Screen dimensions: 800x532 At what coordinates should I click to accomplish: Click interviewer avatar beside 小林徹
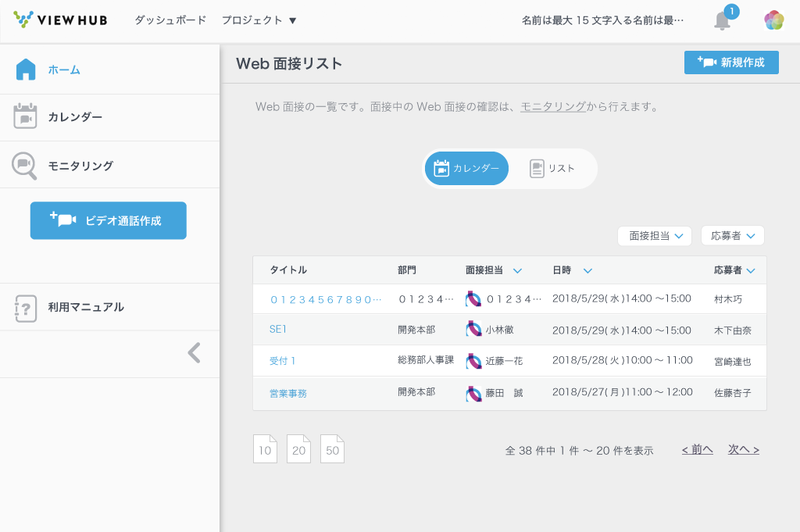coord(473,330)
